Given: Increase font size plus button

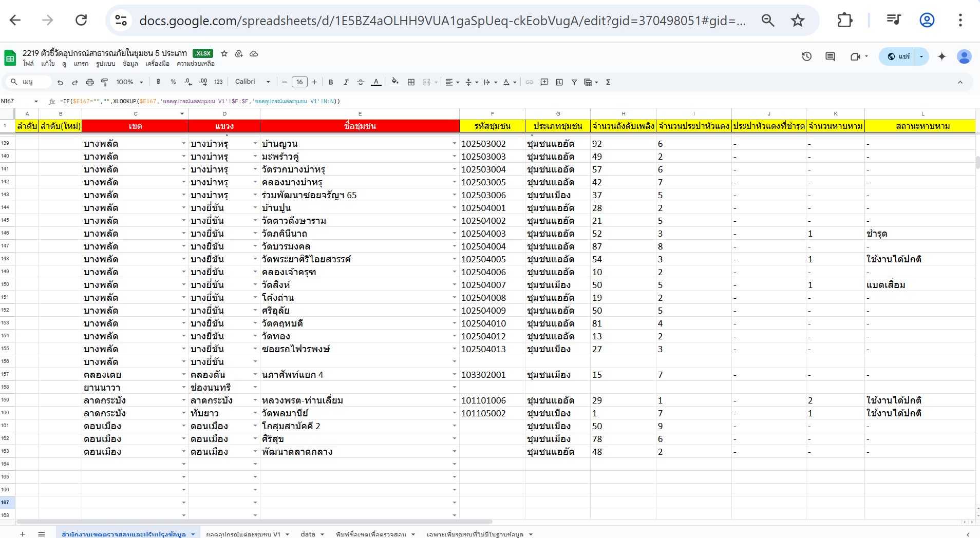Looking at the screenshot, I should pos(314,82).
